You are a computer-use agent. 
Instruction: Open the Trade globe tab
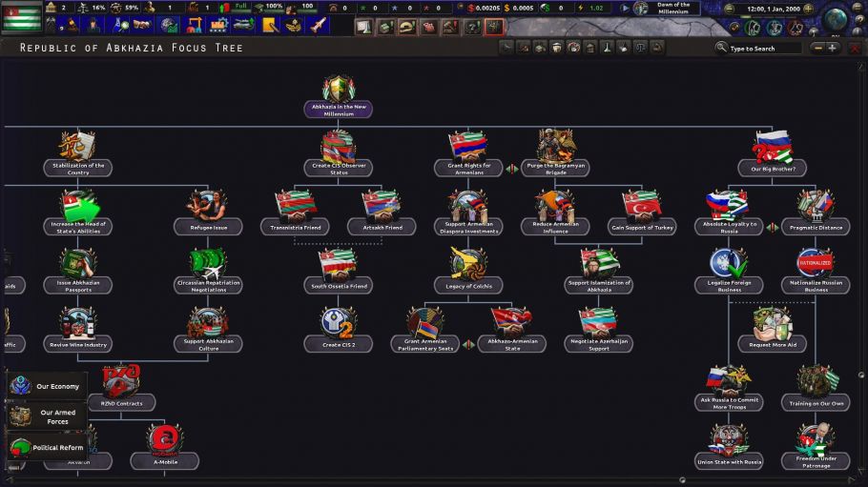click(x=168, y=26)
